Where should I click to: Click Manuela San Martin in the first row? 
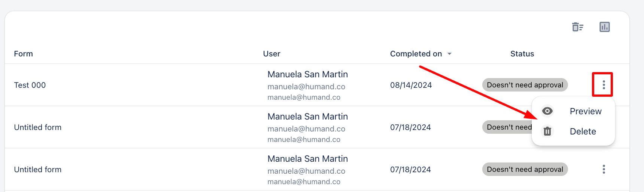[307, 74]
